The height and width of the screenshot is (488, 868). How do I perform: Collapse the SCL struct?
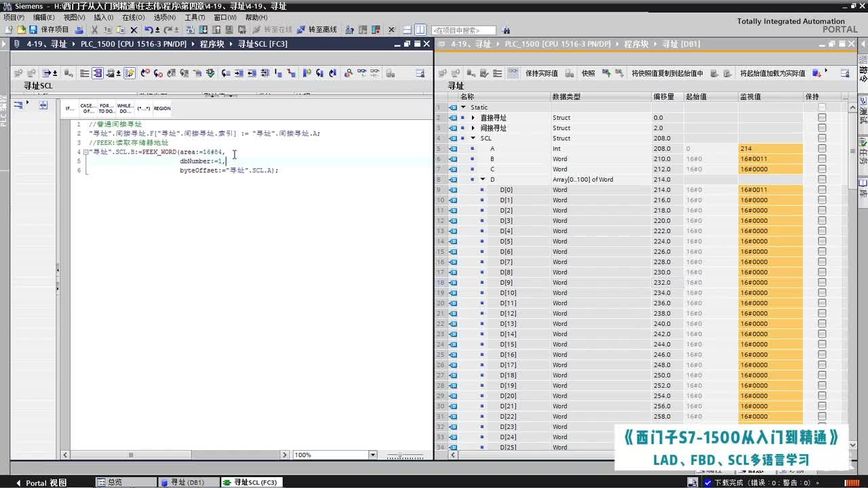click(473, 138)
